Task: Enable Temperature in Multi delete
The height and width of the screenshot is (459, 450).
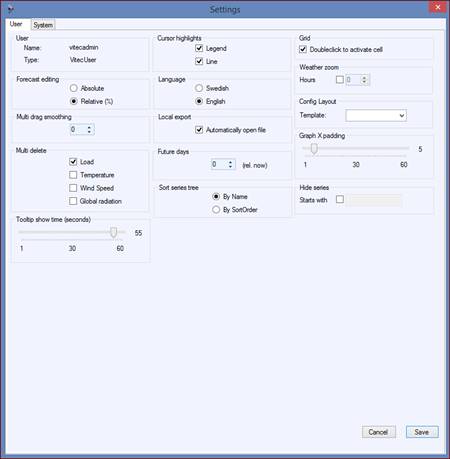Action: [x=73, y=175]
